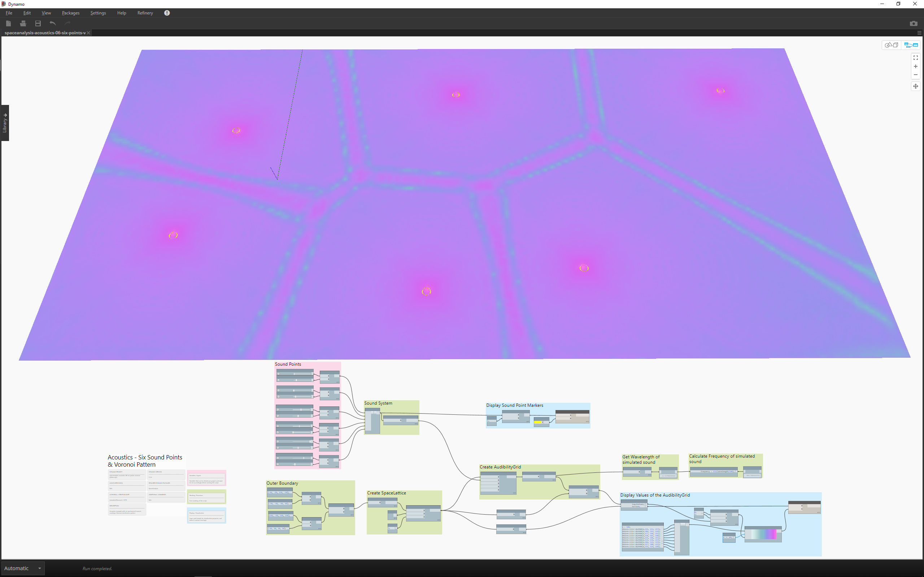Click the notification exclamation icon in menu bar

(x=167, y=13)
